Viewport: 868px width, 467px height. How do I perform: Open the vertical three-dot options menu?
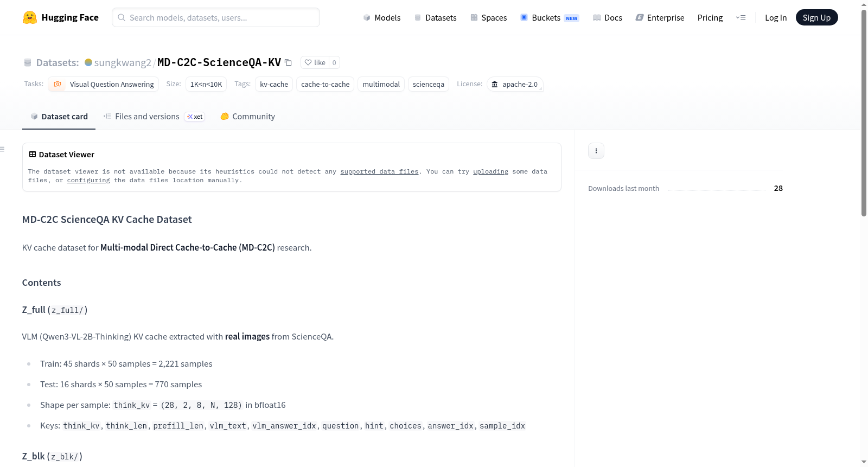tap(596, 151)
